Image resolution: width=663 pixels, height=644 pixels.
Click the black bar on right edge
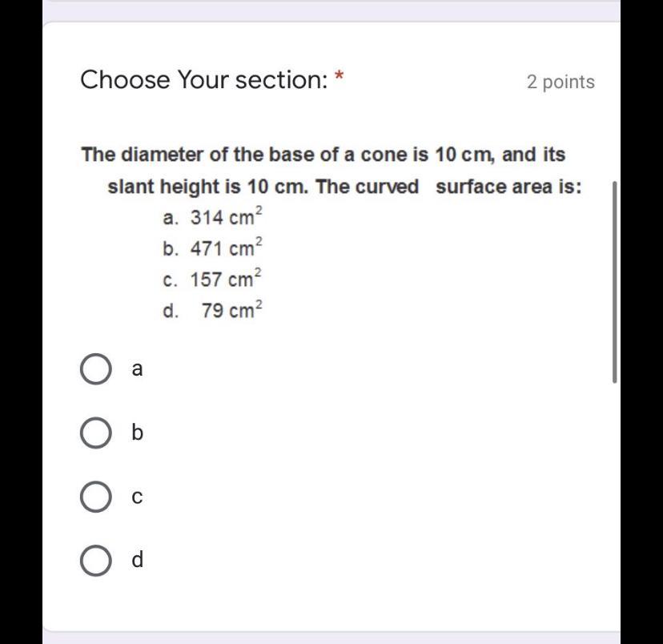641,320
